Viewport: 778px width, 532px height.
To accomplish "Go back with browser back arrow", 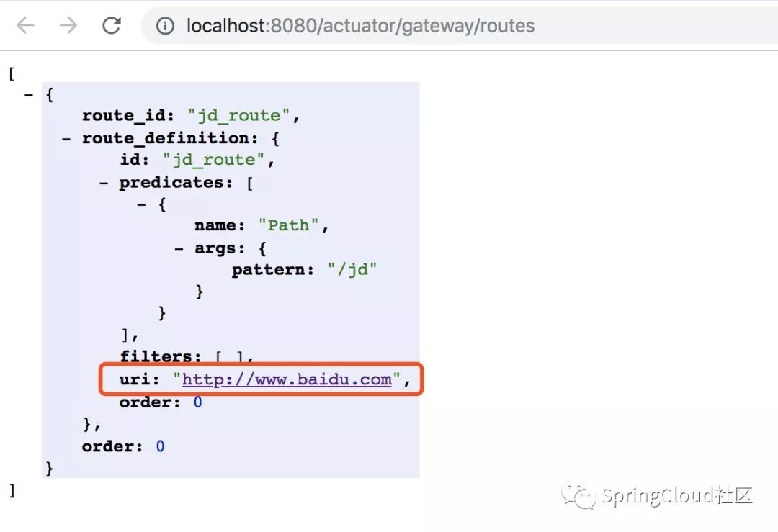I will [25, 25].
